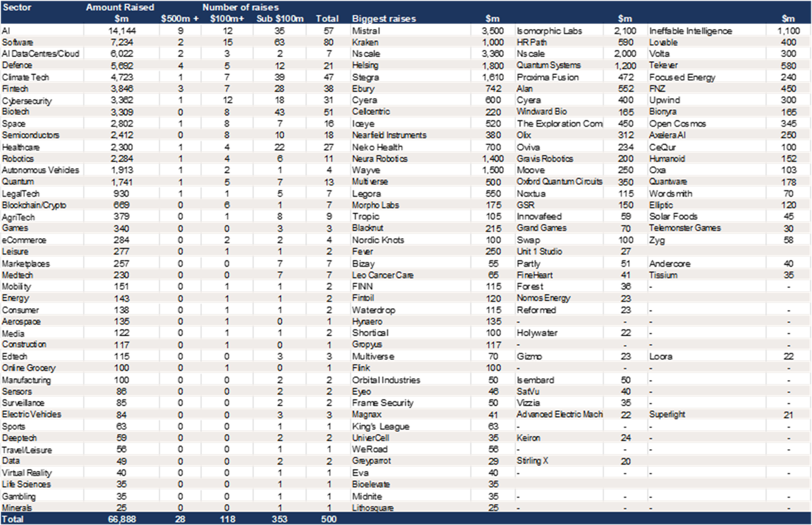Select the 'Amount Raised' header cell
This screenshot has height=525, width=812.
pyautogui.click(x=120, y=7)
